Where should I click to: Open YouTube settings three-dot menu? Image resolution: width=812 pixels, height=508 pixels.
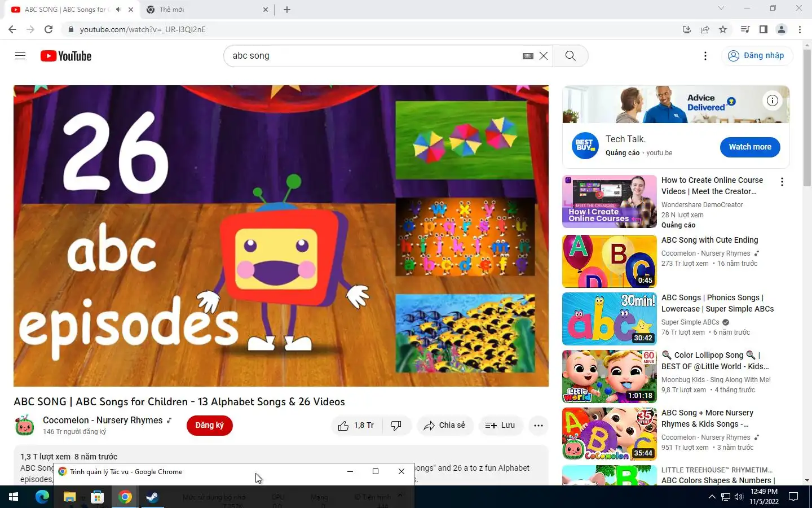705,56
